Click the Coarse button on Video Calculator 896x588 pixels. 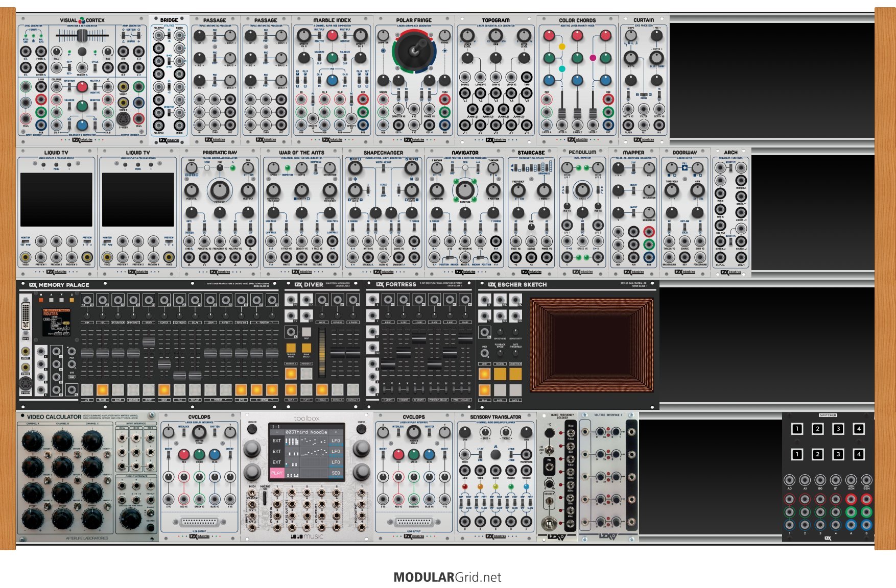pos(150,527)
